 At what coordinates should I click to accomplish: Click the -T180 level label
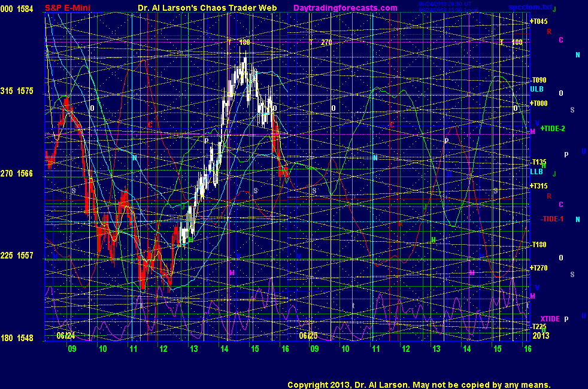pos(539,245)
